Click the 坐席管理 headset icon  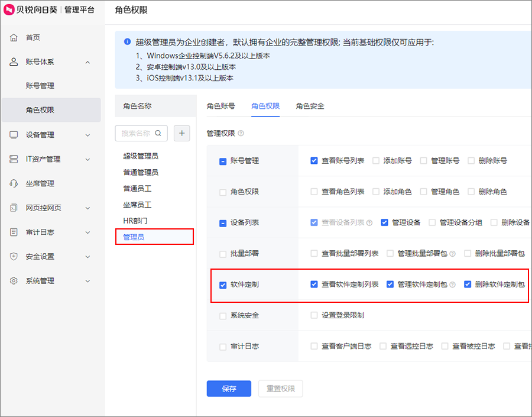[x=14, y=183]
